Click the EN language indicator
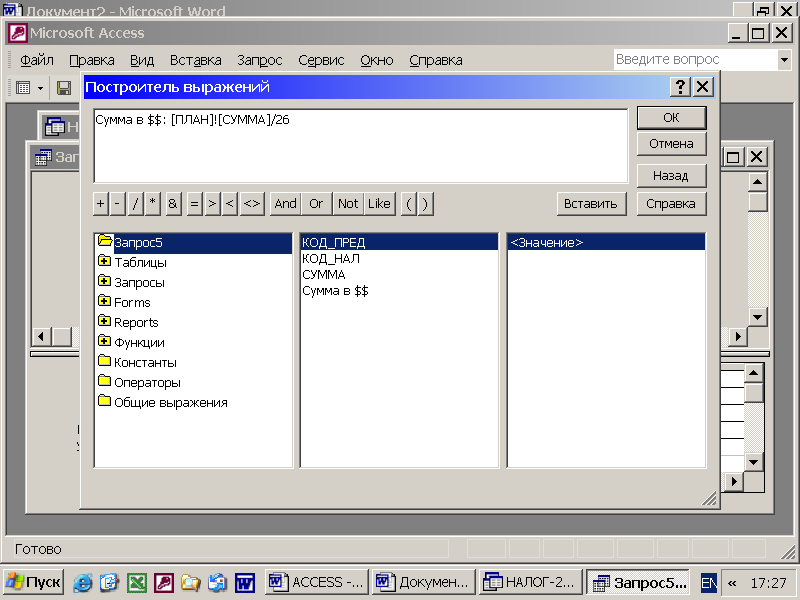Image resolution: width=800 pixels, height=600 pixels. coord(709,583)
